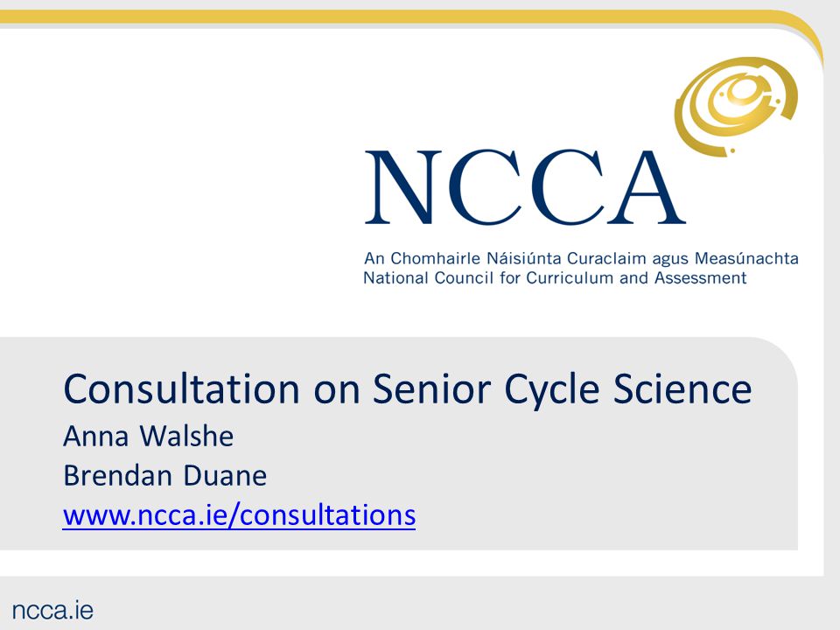Click the presenter name Brendan Duane
Image resolution: width=840 pixels, height=630 pixels.
coord(165,475)
